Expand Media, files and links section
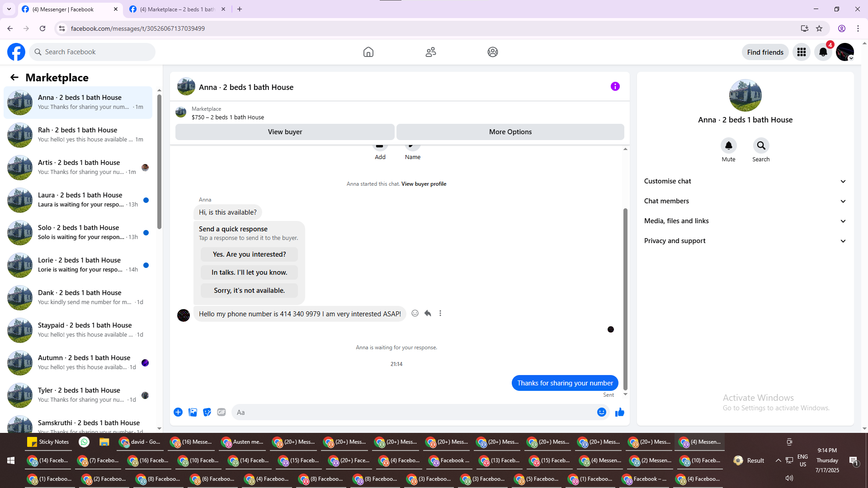Viewport: 868px width, 488px height. point(745,221)
